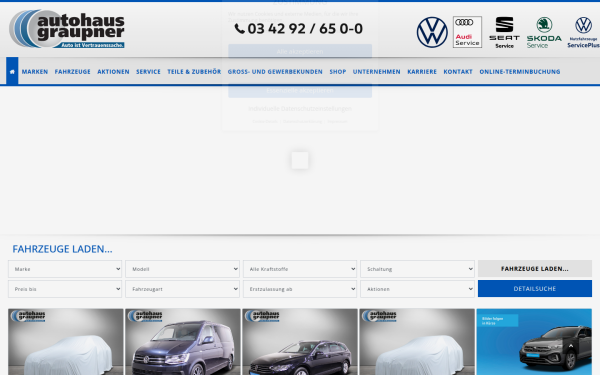Expand the Alle Kraftstoffe dropdown
Image resolution: width=600 pixels, height=375 pixels.
(x=300, y=269)
